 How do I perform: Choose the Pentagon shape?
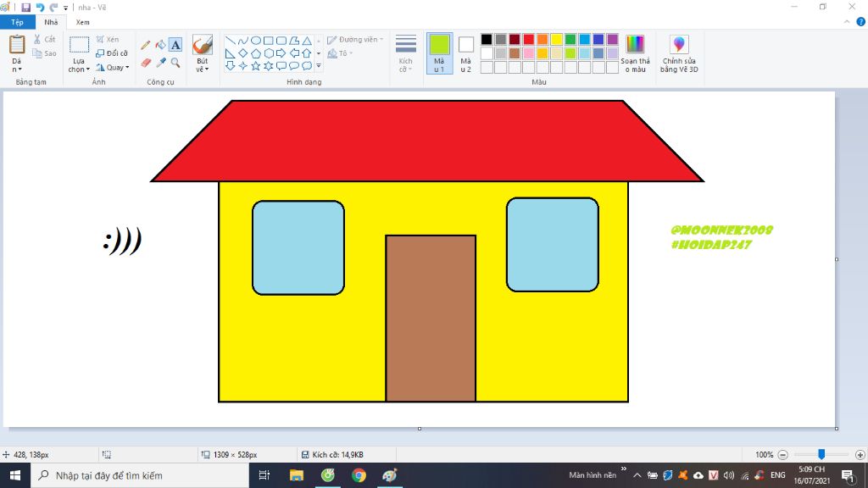coord(256,53)
